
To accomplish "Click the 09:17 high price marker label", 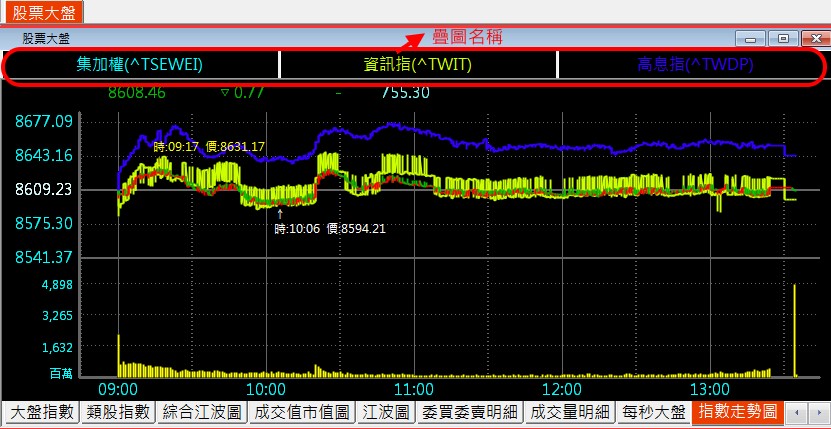I will pos(209,147).
